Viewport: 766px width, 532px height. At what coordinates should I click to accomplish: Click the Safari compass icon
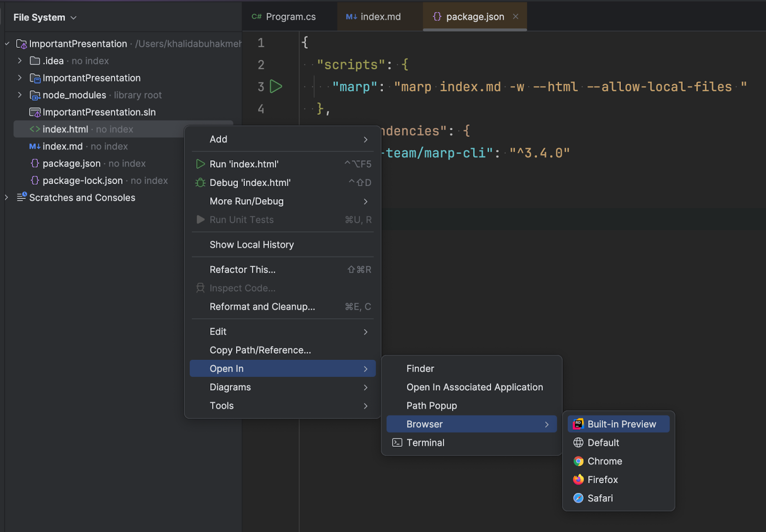point(578,498)
